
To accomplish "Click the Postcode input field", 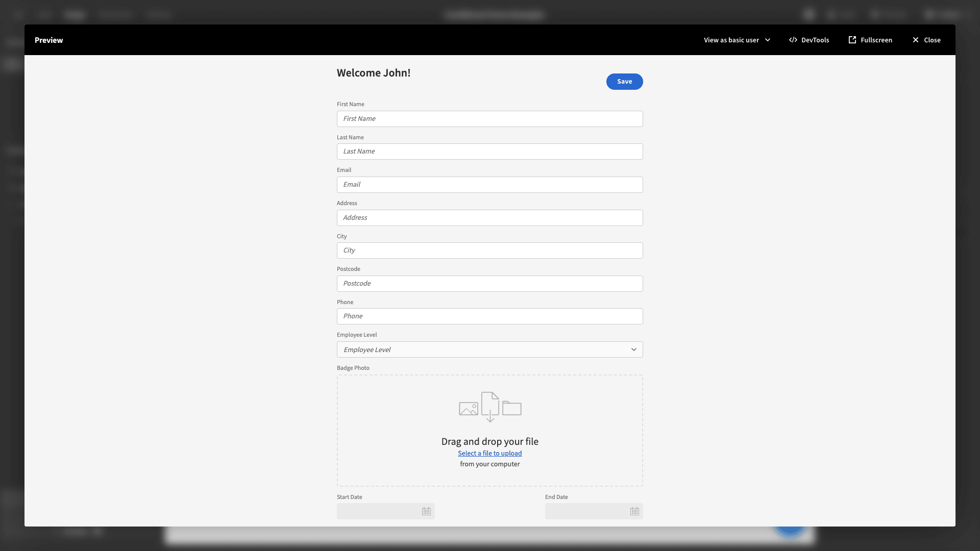I will pos(489,283).
